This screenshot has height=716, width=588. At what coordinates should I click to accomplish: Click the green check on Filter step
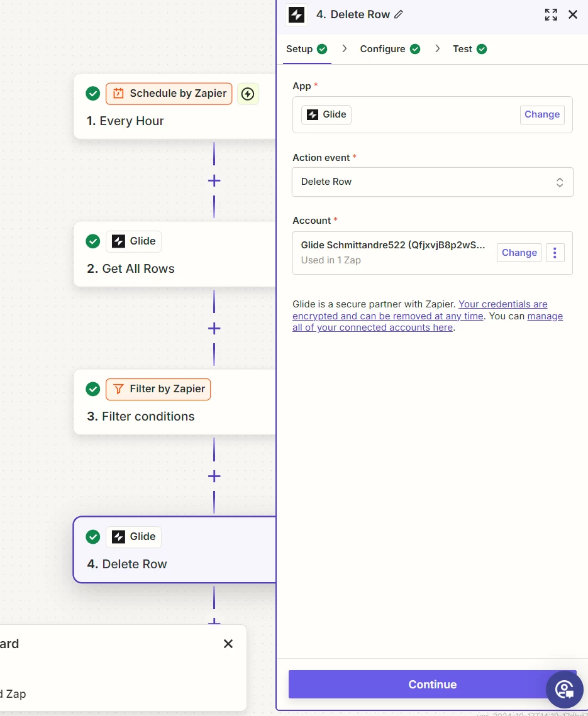click(92, 389)
